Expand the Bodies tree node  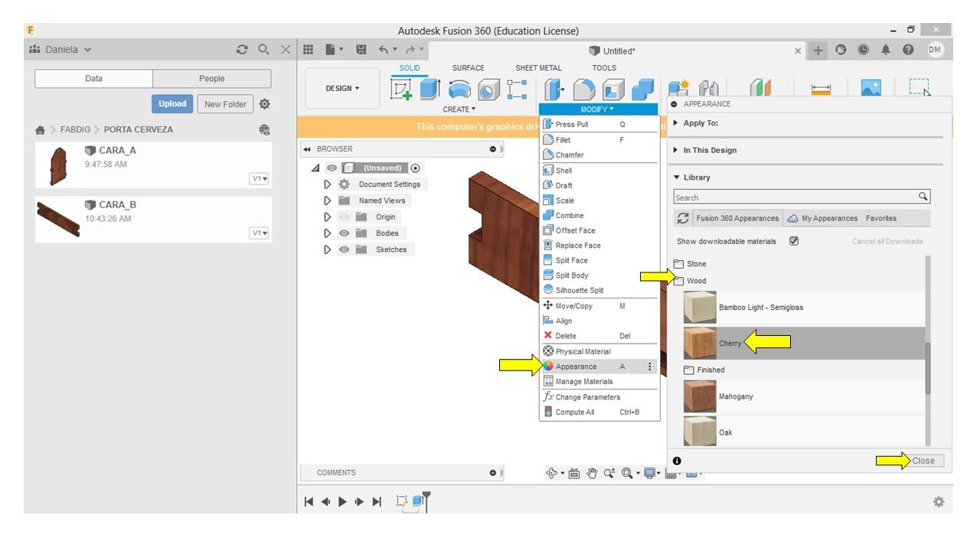point(328,233)
